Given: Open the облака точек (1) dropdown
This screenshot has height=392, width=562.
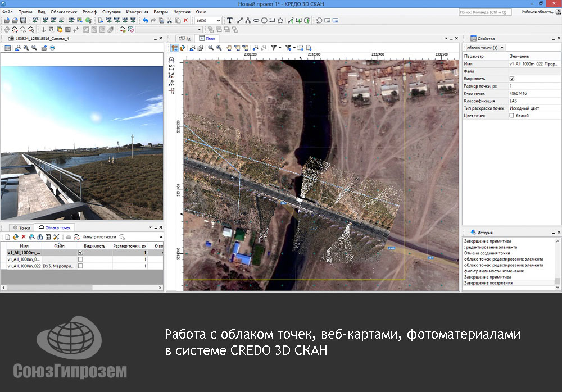Looking at the screenshot, I should 486,48.
